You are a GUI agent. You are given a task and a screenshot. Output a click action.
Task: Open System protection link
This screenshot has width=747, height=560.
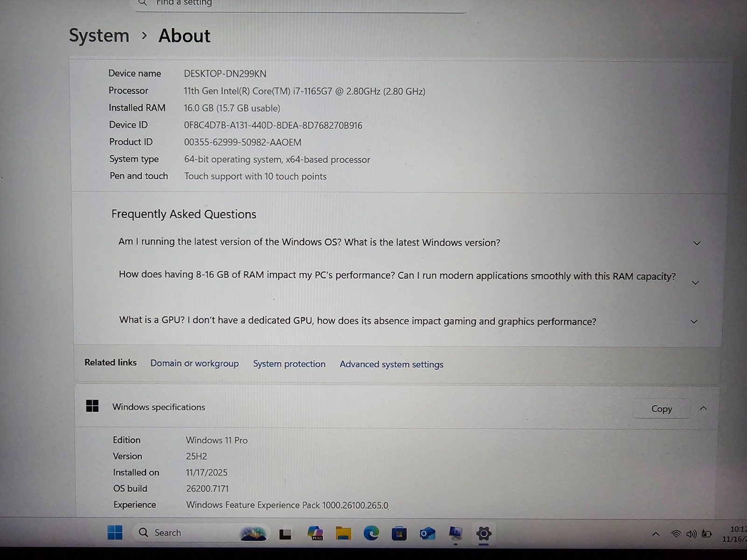point(289,364)
